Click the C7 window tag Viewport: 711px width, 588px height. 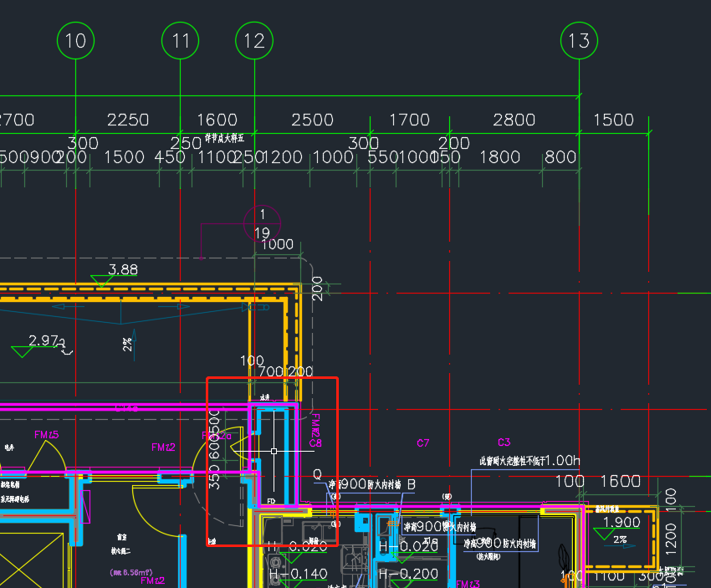point(422,443)
